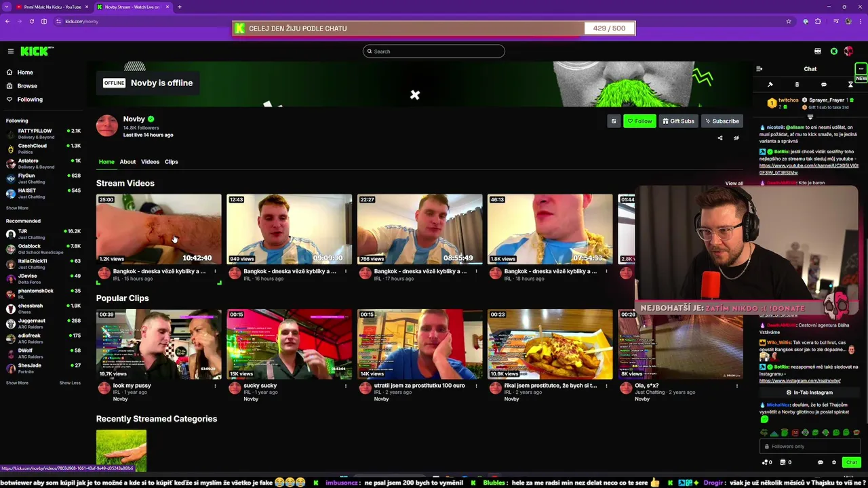Click the green Kick icon in top bar
Screen dimensions: 868x488
click(834, 51)
